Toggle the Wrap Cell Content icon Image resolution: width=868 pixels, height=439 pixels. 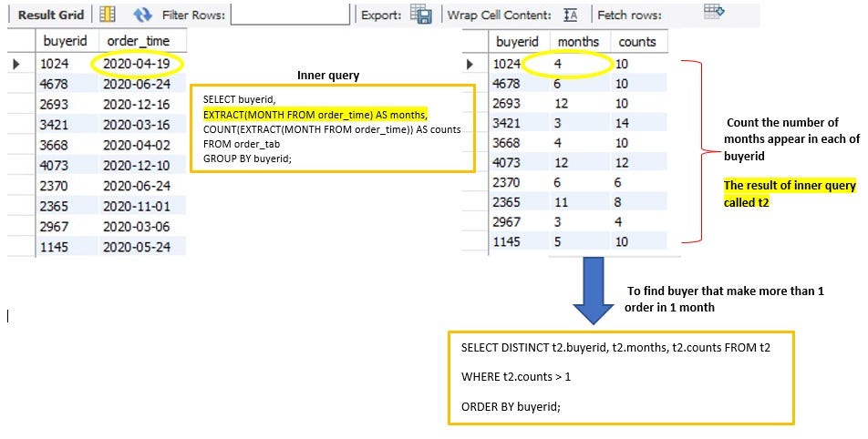[570, 15]
